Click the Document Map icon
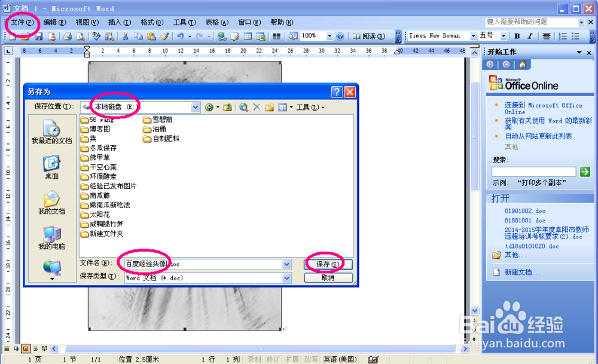 point(293,36)
